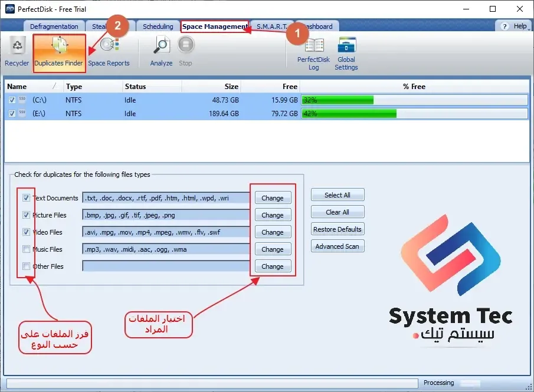Click the 79.72 GB free value
Screen dimensions: 534x392
click(284, 114)
